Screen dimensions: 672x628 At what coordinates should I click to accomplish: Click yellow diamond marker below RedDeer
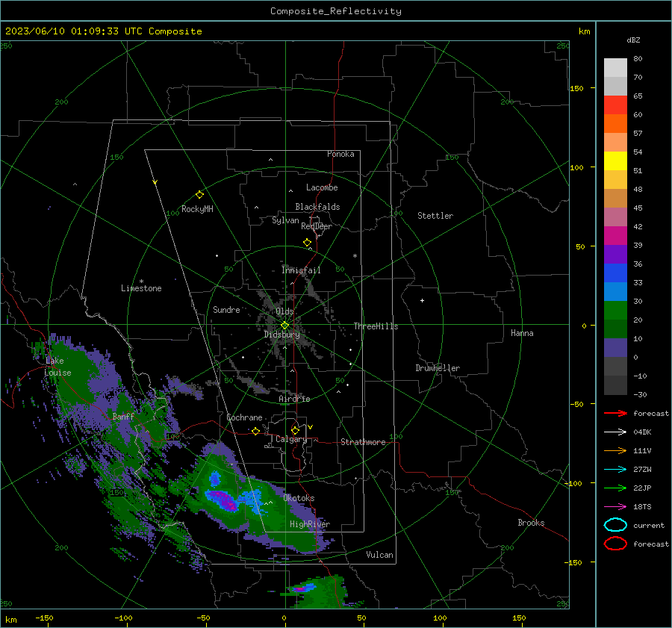pos(307,243)
